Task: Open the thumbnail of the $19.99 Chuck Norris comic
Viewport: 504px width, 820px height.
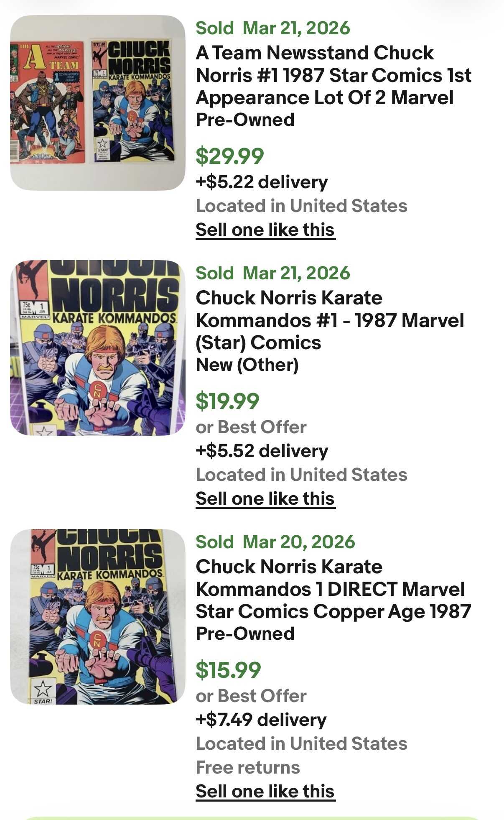Action: pos(97,348)
